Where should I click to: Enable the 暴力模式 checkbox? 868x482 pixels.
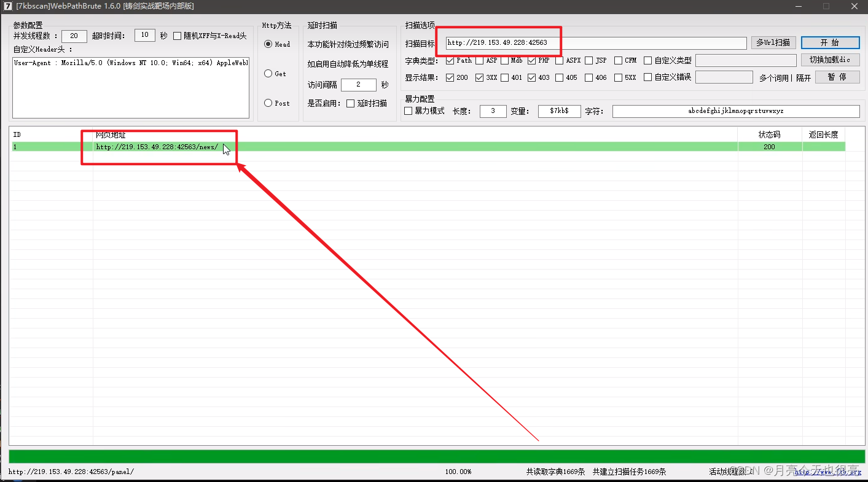pyautogui.click(x=409, y=111)
